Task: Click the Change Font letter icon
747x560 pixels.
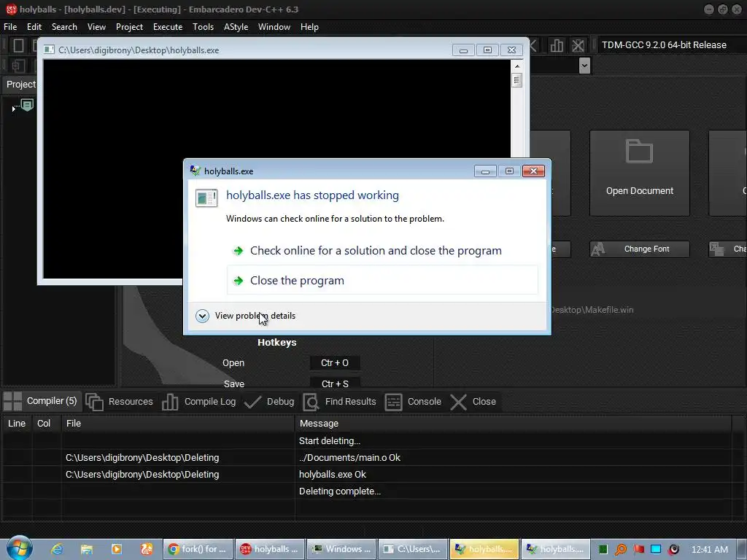Action: coord(598,249)
